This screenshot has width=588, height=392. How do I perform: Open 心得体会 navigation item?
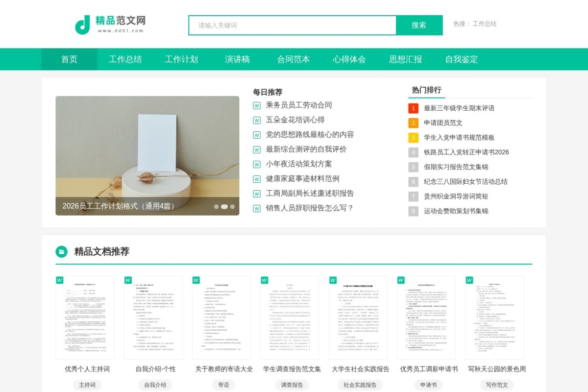(349, 59)
